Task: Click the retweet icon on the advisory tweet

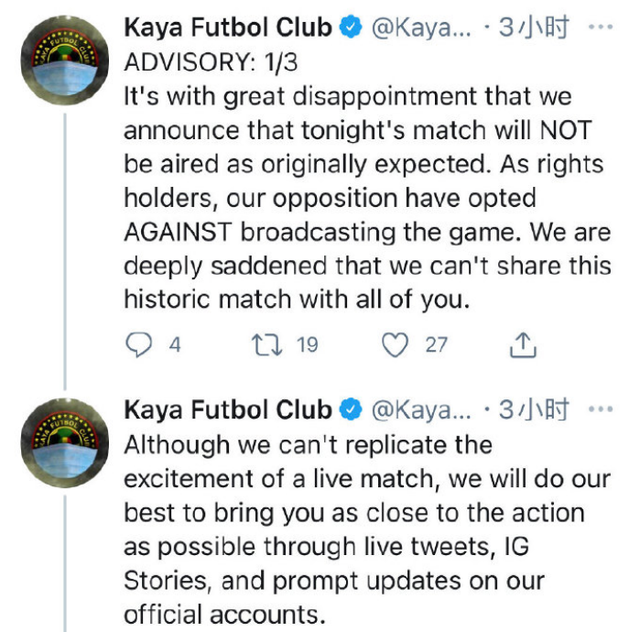Action: (x=265, y=345)
